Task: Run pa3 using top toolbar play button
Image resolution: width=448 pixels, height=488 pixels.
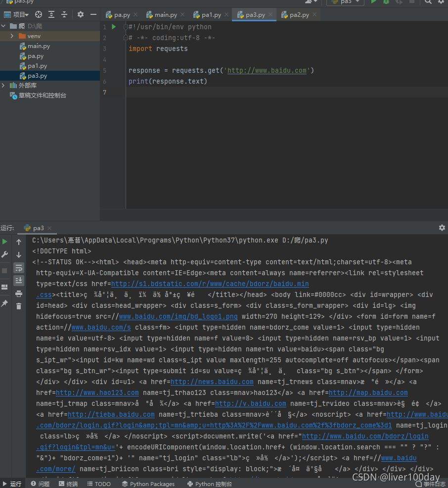Action: click(373, 2)
